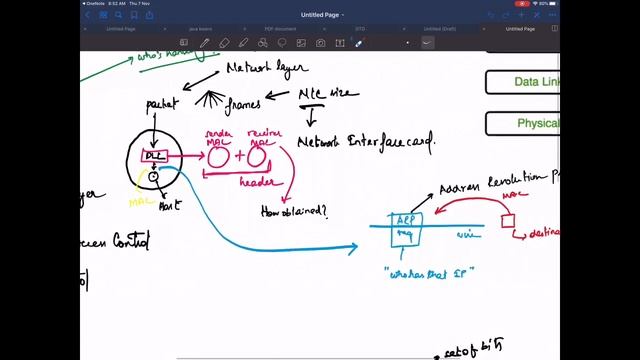This screenshot has width=640, height=360.
Task: Click the Physical layer box
Action: 523,123
